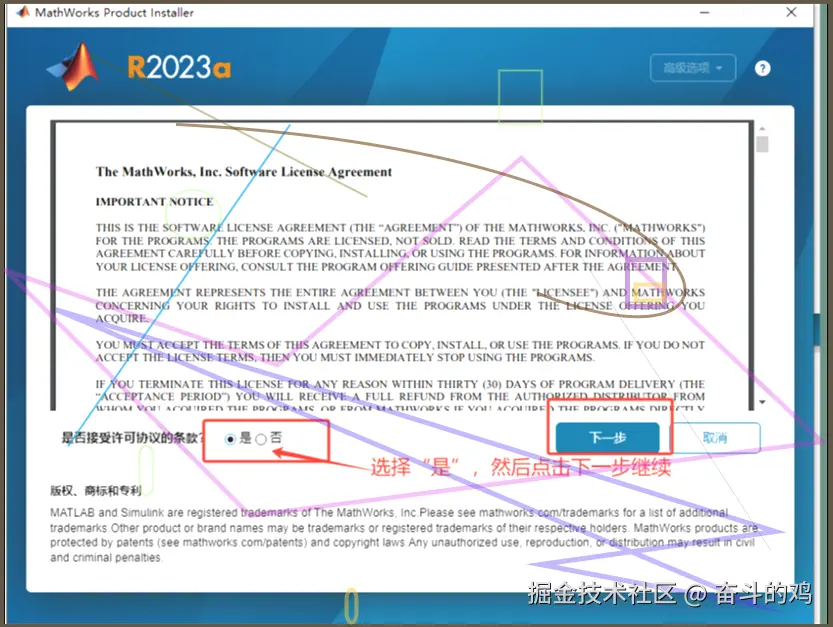Close the MathWorks Product Installer window
The width and height of the screenshot is (833, 627).
791,12
